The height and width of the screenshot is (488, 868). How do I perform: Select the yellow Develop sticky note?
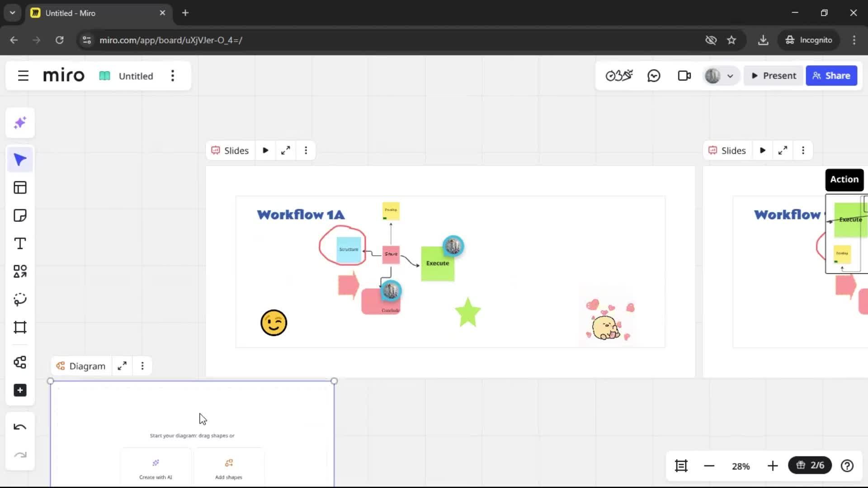tap(391, 211)
